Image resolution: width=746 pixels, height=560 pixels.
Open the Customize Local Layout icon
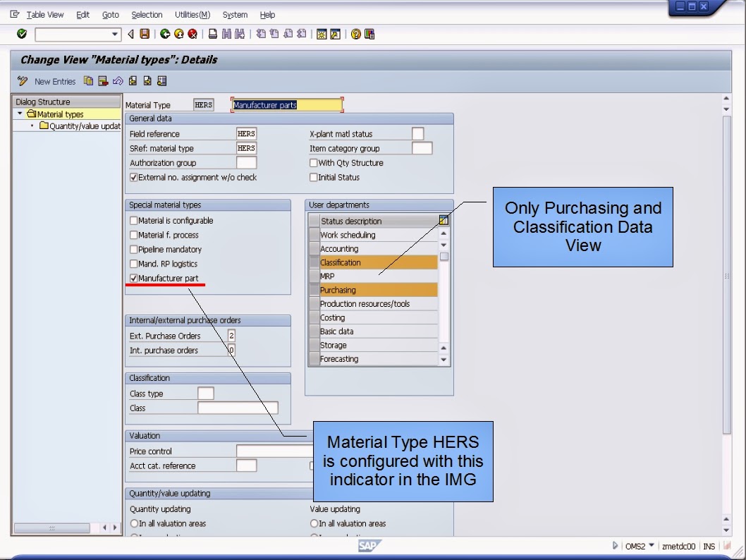(x=369, y=34)
